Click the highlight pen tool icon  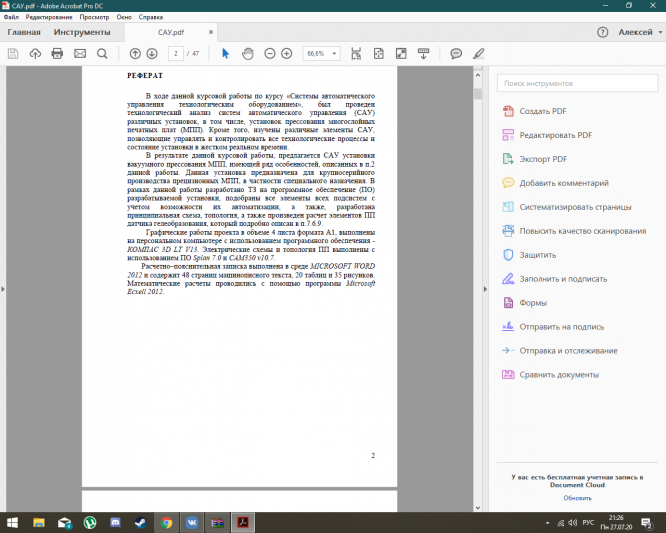[x=479, y=53]
